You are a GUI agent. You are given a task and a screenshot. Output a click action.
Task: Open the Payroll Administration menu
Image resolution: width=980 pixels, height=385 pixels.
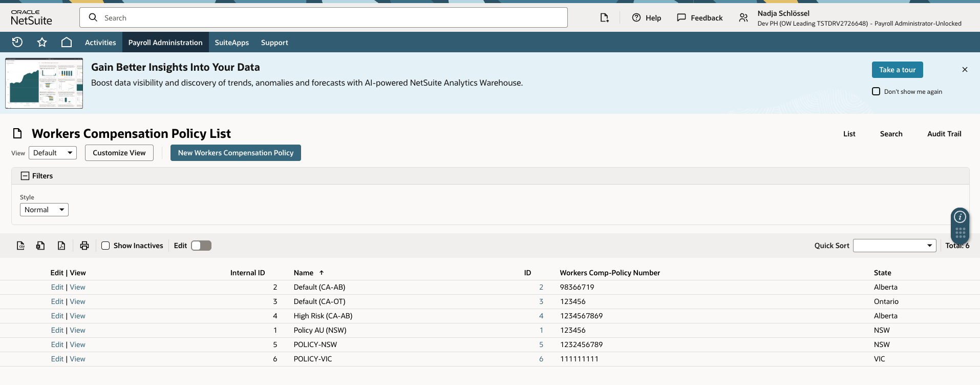tap(165, 43)
